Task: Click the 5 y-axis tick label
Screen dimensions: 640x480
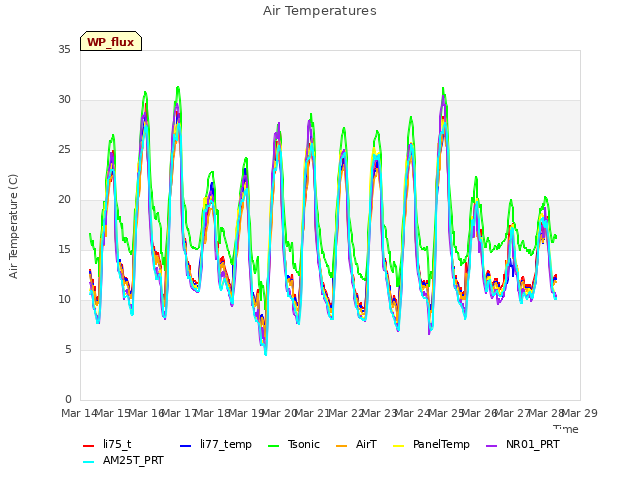Action: click(x=68, y=349)
